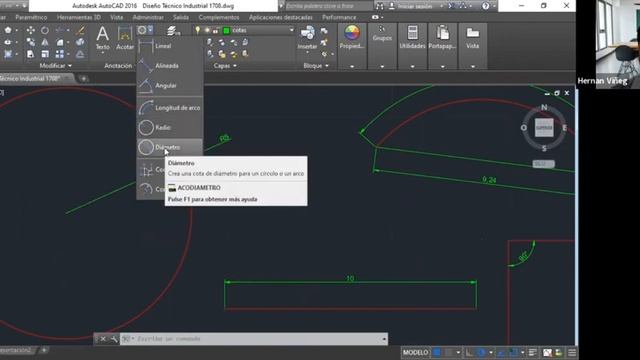
Task: Click the command line customize wrench icon
Action: (114, 339)
